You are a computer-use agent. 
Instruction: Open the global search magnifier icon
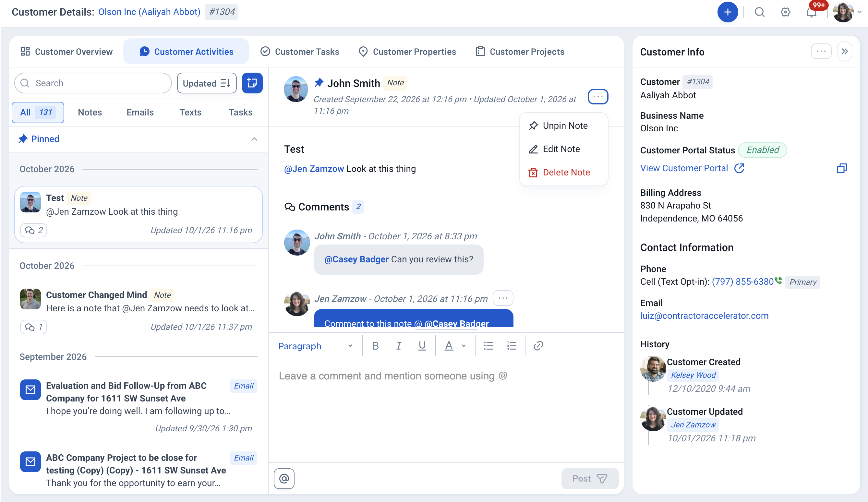coord(760,12)
